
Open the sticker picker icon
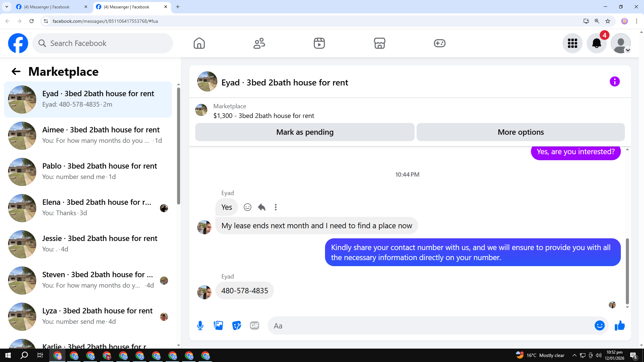(x=236, y=325)
